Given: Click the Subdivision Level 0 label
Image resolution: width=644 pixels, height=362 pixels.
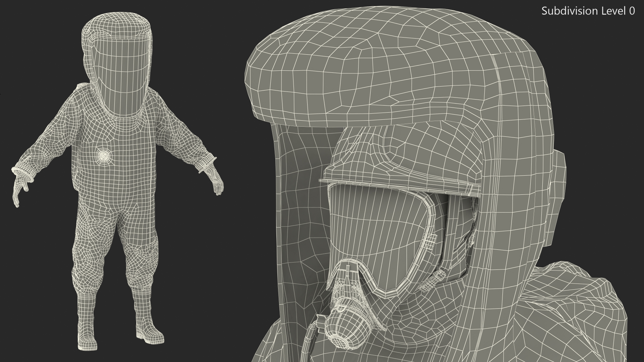Looking at the screenshot, I should click(588, 11).
